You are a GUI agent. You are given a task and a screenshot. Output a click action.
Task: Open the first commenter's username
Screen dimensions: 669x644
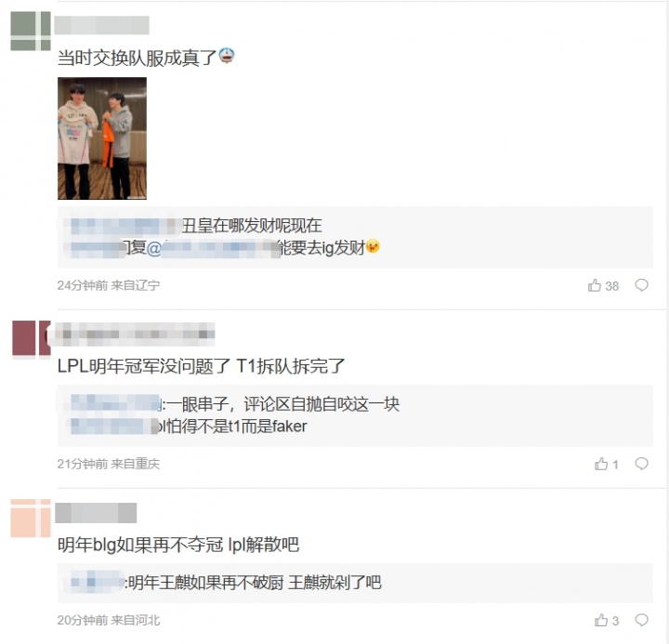(x=102, y=25)
